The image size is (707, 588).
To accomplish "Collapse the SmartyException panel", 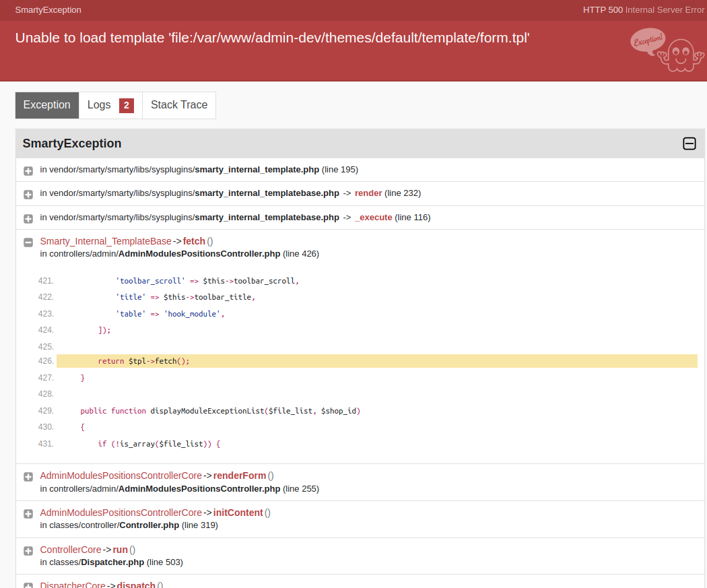I will (689, 143).
